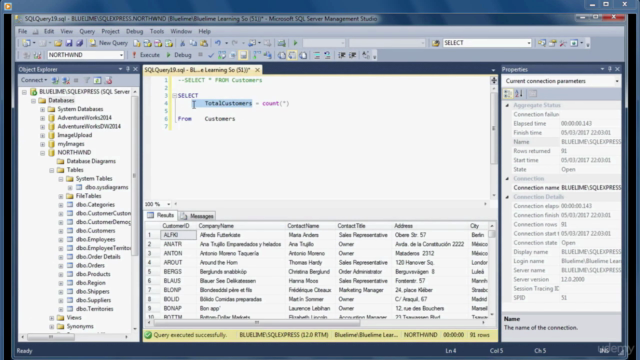Cut selection with the scissors icon
640x360 pixels.
point(182,43)
